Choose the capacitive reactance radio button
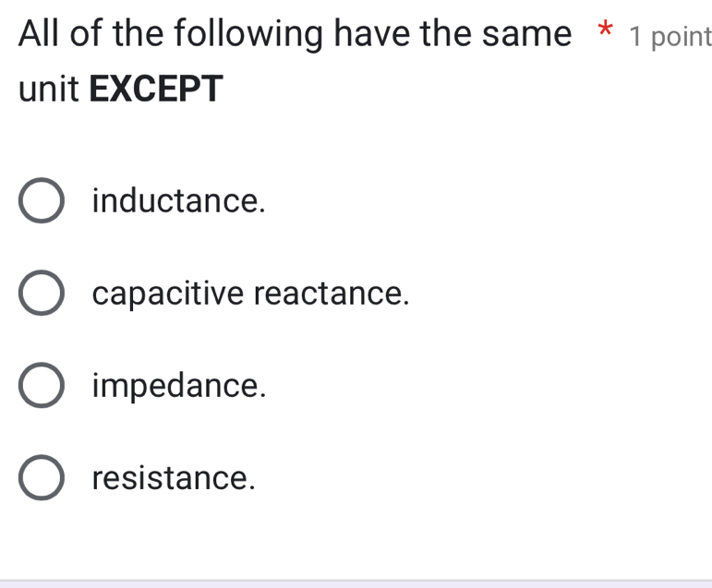 tap(42, 294)
